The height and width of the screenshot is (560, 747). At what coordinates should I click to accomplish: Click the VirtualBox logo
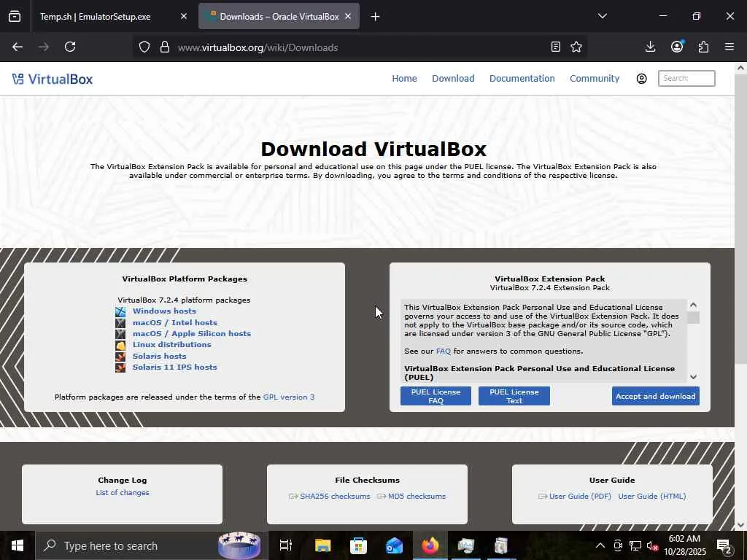click(53, 79)
